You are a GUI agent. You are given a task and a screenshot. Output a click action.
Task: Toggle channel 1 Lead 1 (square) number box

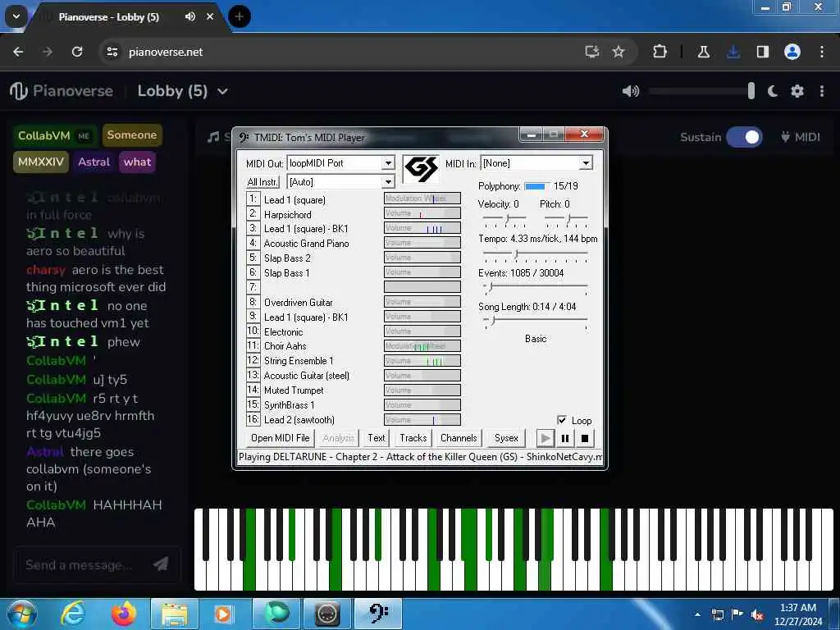[x=253, y=199]
